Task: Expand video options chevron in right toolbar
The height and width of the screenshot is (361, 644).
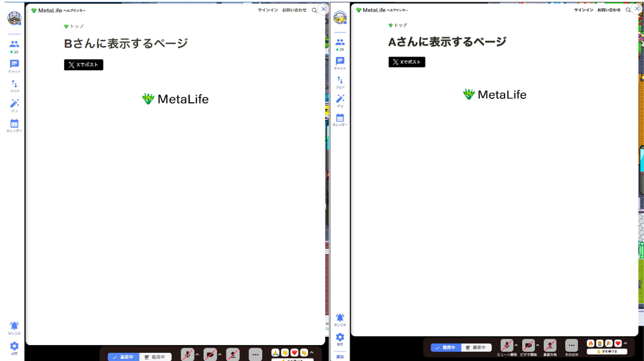Action: pyautogui.click(x=537, y=345)
